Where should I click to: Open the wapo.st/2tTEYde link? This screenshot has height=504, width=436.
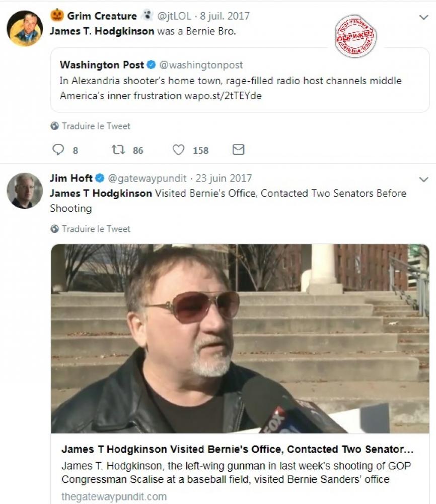click(223, 96)
